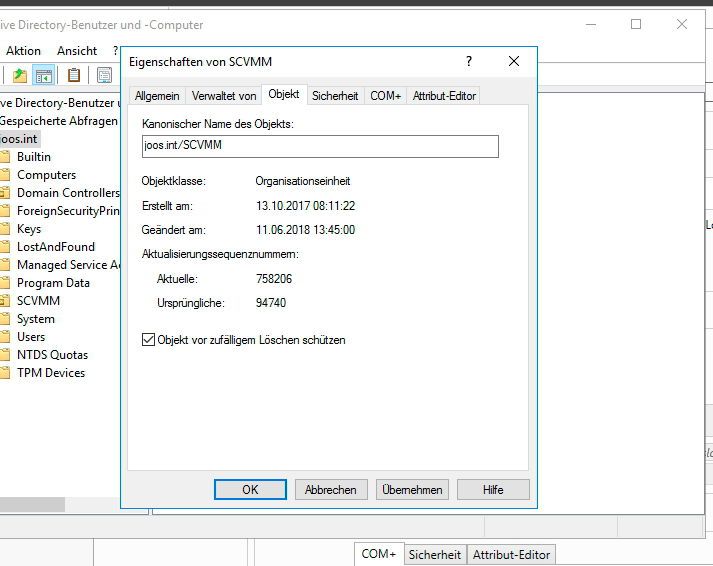
Task: Click the ? help icon in SCVMM dialog title
Action: (x=469, y=61)
